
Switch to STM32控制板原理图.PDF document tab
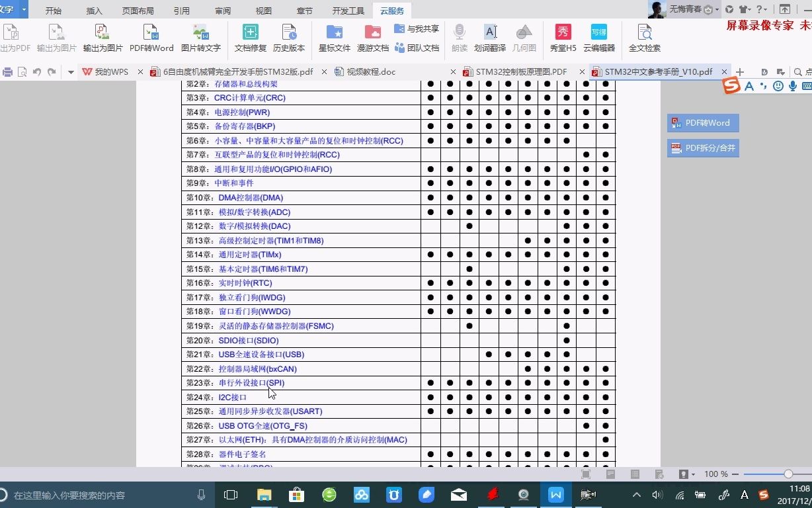(x=519, y=71)
